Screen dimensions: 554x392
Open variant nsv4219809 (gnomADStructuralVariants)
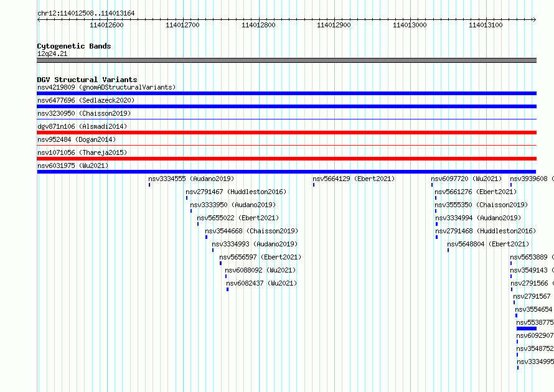106,87
